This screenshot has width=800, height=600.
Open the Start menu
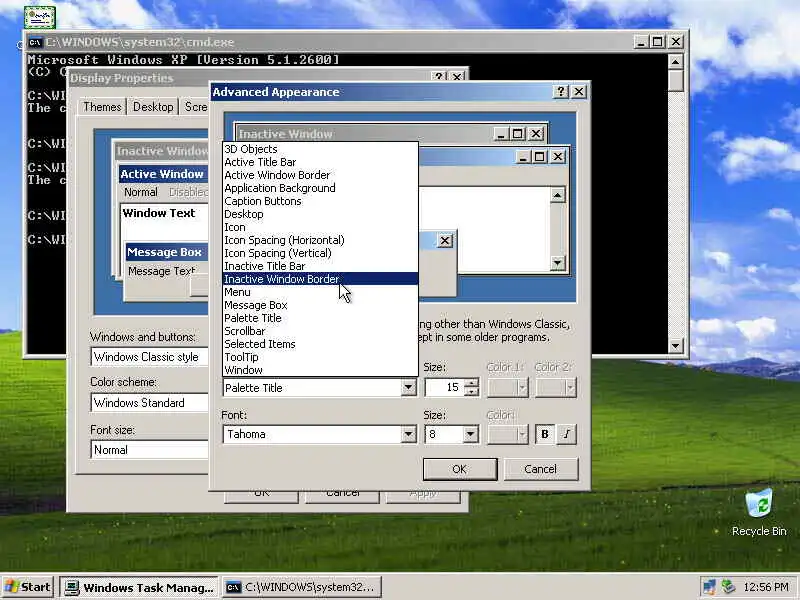point(28,587)
